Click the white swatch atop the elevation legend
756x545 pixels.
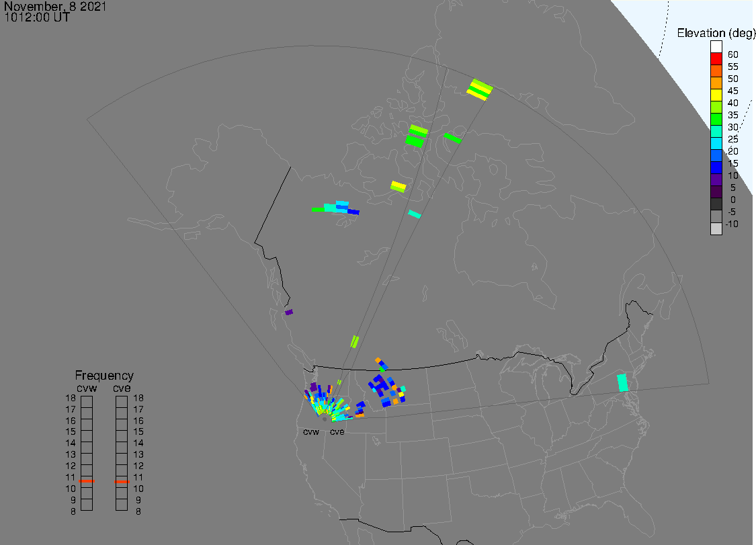point(716,47)
